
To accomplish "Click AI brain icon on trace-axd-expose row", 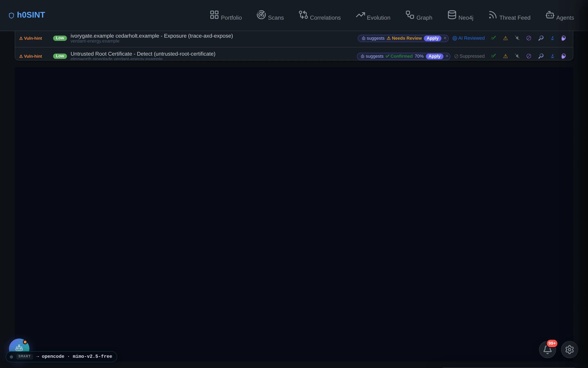I will [x=564, y=38].
